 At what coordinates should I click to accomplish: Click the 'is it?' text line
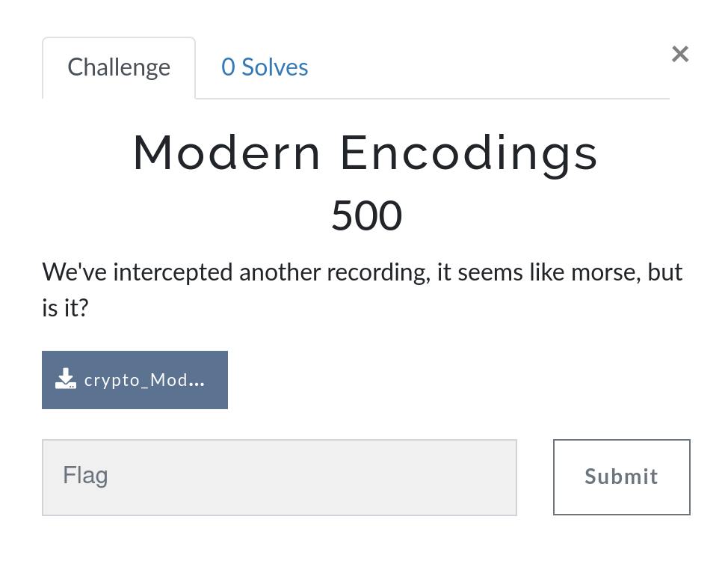(x=65, y=307)
